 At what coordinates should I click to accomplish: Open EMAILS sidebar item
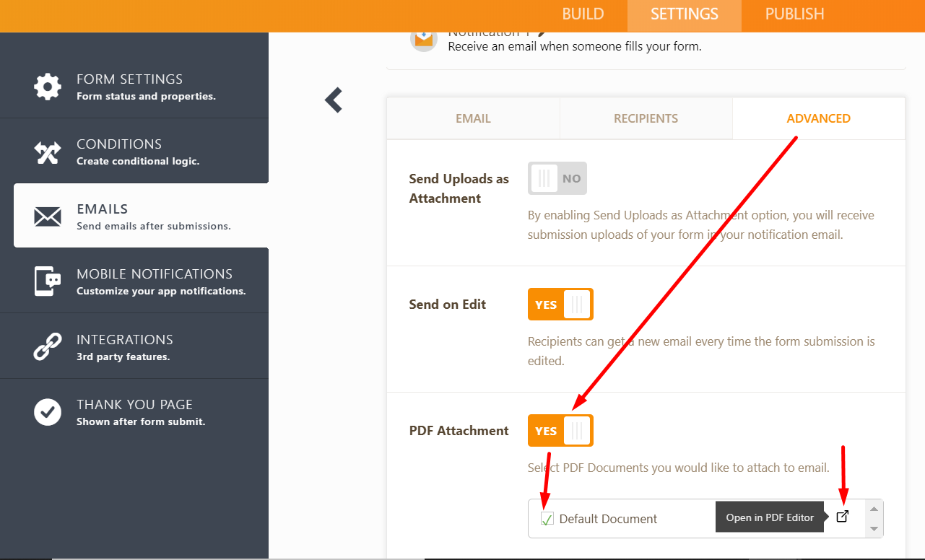pos(141,216)
